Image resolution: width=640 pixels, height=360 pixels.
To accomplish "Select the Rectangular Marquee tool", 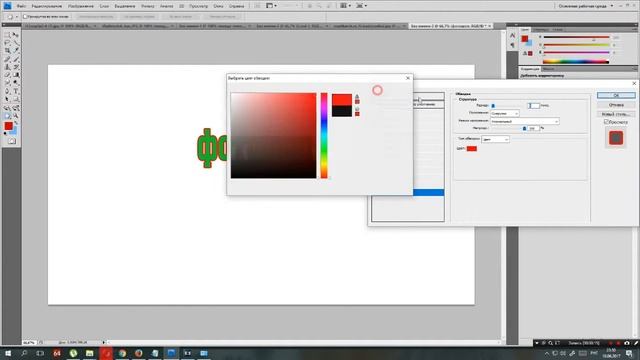I will [x=7, y=35].
